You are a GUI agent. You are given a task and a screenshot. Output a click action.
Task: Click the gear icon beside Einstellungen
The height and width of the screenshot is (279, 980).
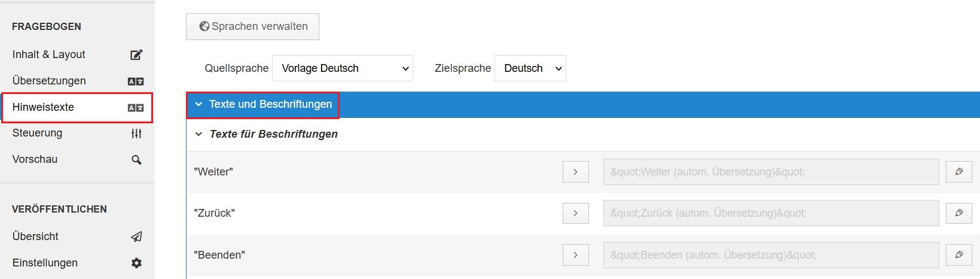(136, 263)
